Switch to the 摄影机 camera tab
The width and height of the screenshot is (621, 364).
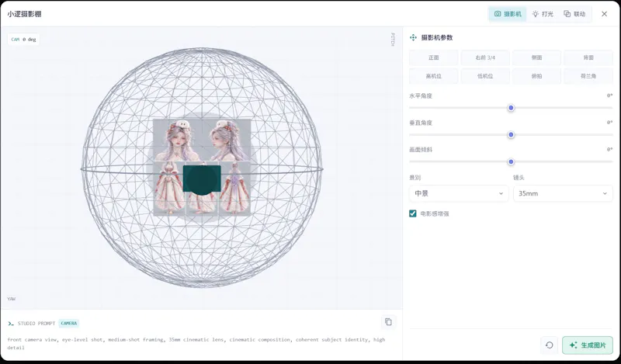pos(508,14)
